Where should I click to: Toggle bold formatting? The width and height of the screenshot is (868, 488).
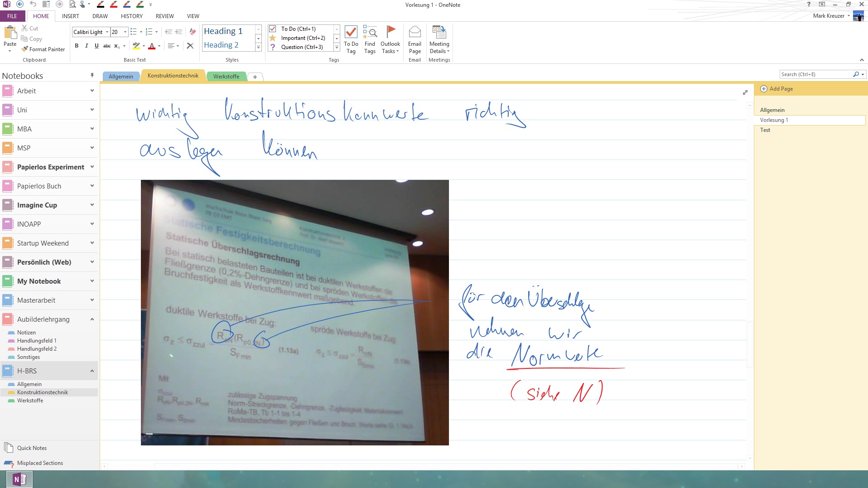point(77,46)
